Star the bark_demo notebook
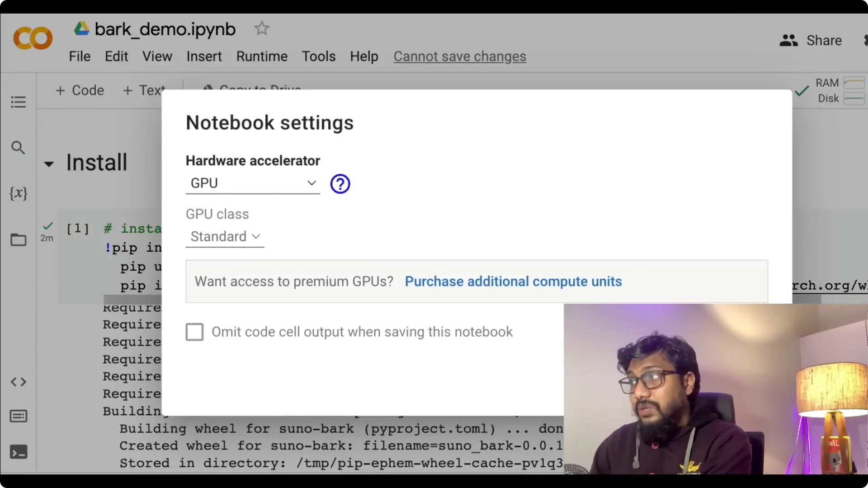 coord(262,28)
